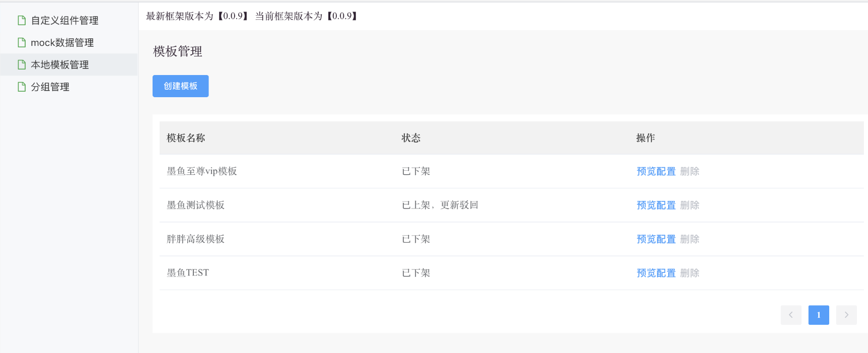The image size is (868, 353).
Task: Click 删除 for 墨鱼测试模板
Action: (x=690, y=205)
